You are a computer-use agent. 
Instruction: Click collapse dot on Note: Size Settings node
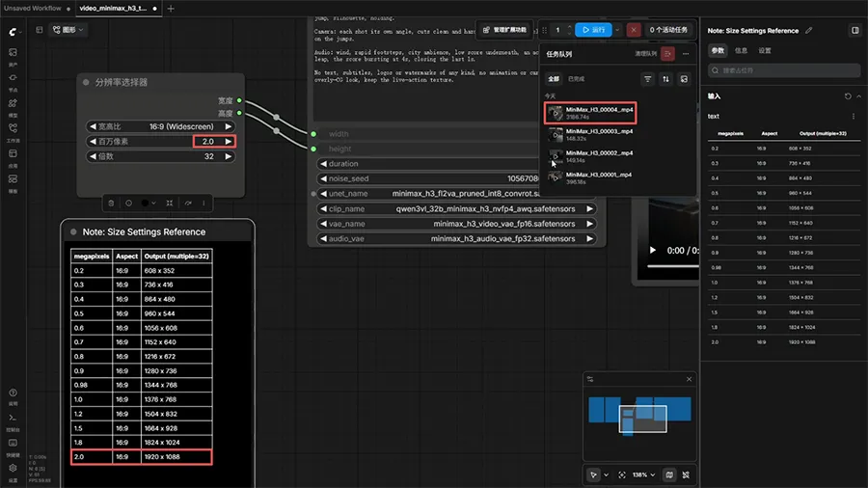(73, 231)
